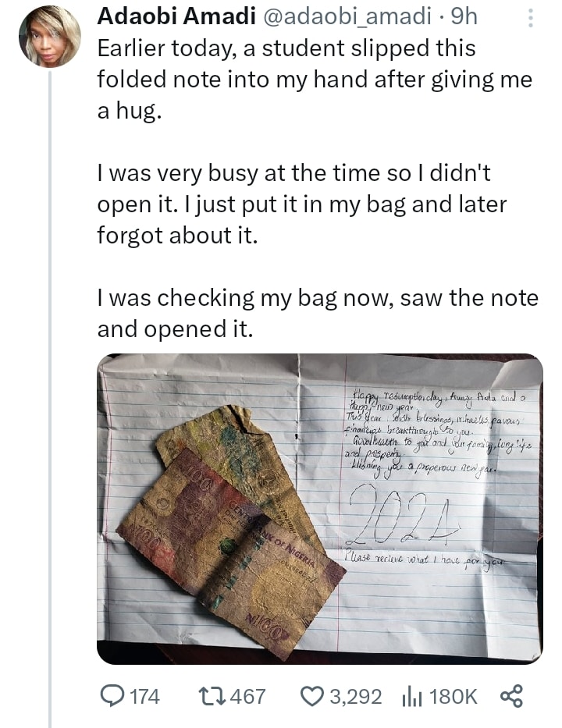Click the 467 retweets count
The height and width of the screenshot is (728, 562).
[248, 696]
